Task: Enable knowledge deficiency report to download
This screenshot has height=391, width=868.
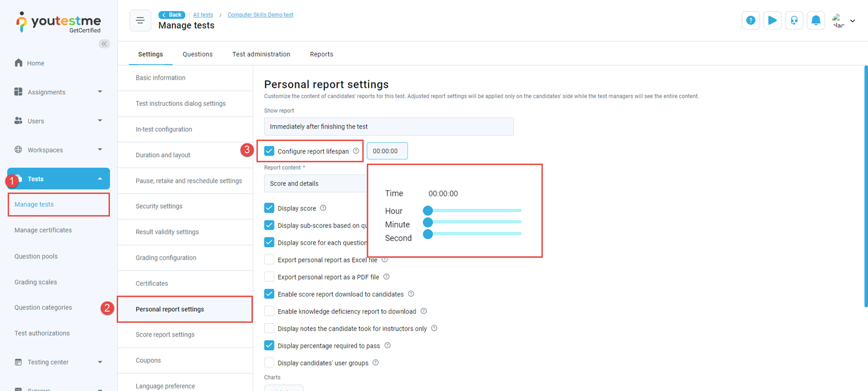Action: point(269,311)
